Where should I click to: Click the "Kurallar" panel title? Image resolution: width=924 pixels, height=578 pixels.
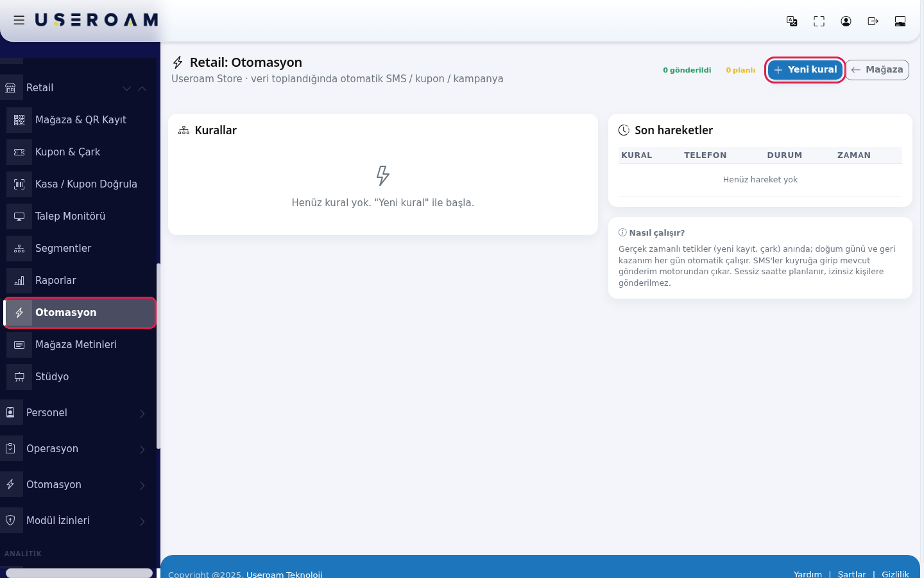click(x=216, y=130)
